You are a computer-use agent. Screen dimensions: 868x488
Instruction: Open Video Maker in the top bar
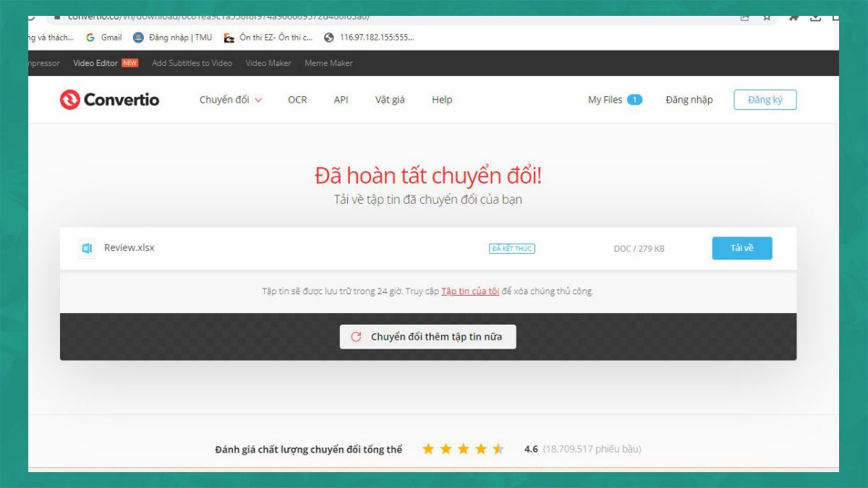tap(268, 63)
